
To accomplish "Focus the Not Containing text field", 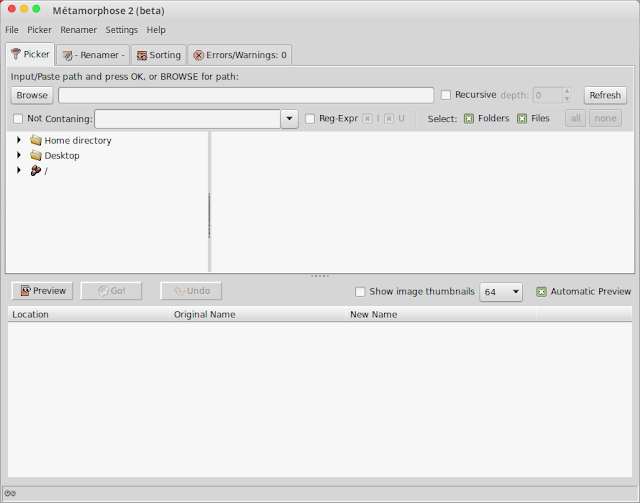I will pos(187,119).
